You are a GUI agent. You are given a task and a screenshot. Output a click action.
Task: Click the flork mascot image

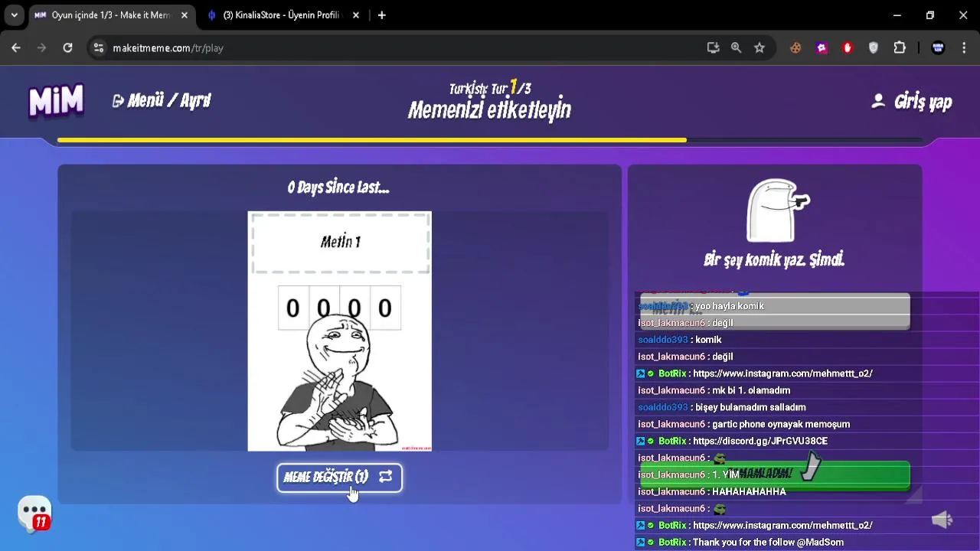(x=778, y=210)
